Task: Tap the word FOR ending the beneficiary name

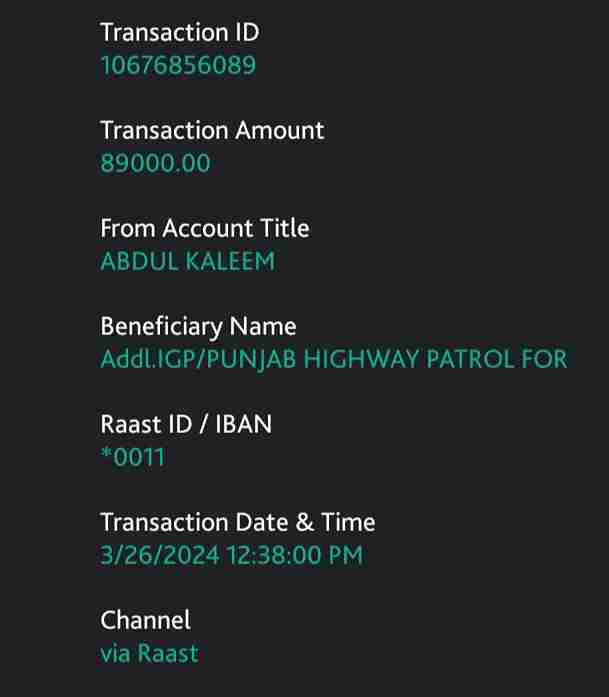Action: coord(543,359)
